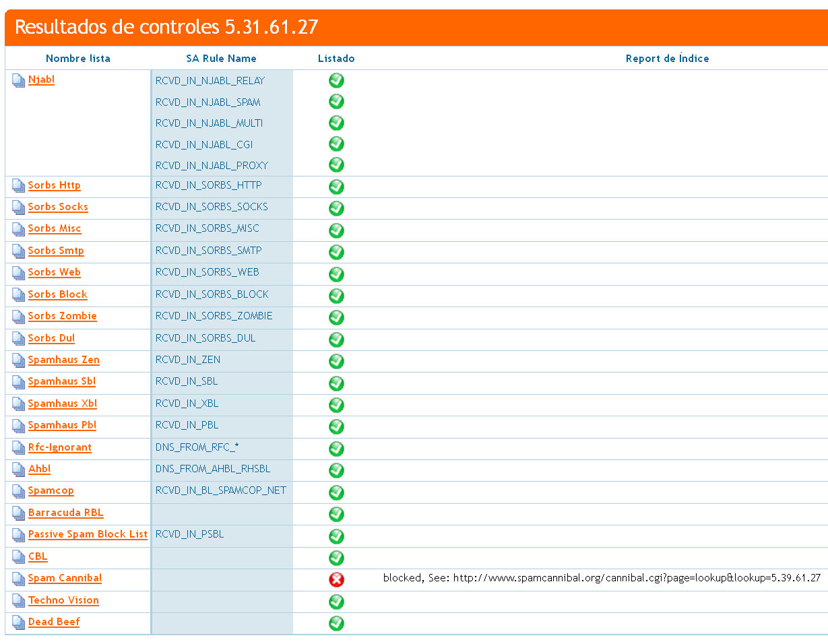Image resolution: width=828 pixels, height=644 pixels.
Task: Click the document icon next to CBL
Action: pyautogui.click(x=18, y=558)
